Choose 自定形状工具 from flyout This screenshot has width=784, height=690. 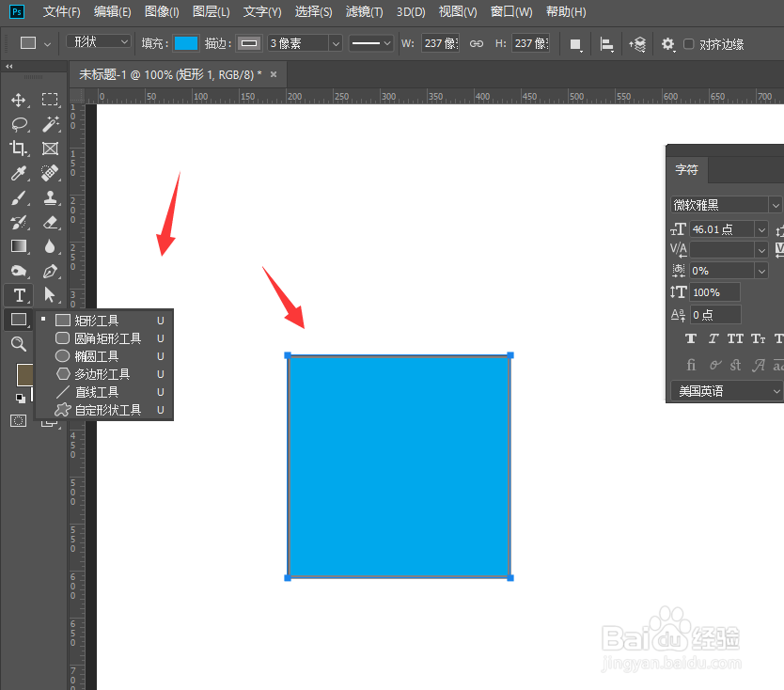point(105,411)
